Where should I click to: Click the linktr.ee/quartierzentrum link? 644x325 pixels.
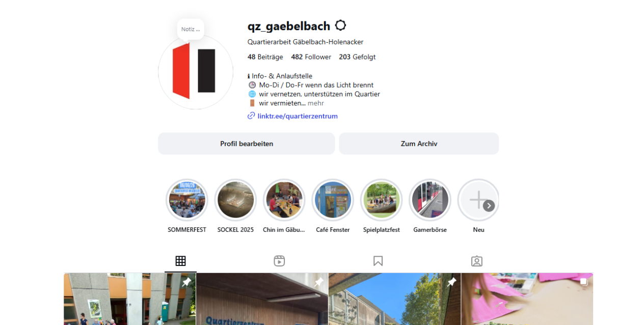point(298,116)
